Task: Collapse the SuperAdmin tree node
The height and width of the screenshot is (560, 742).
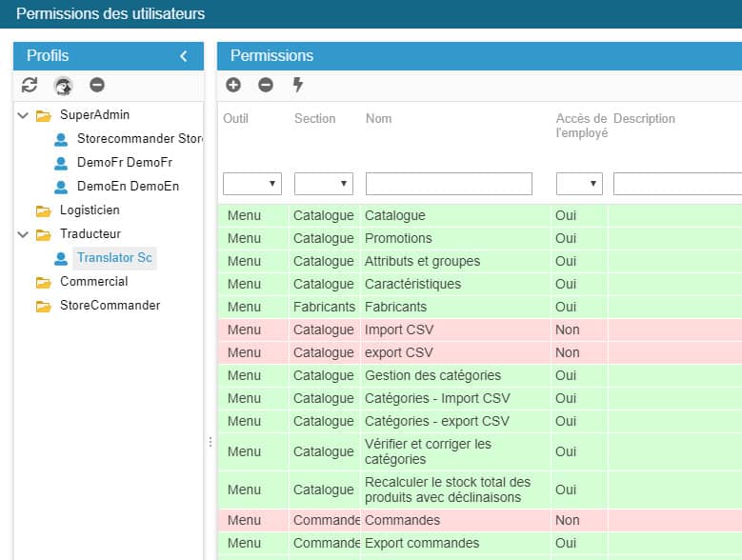Action: (x=22, y=115)
